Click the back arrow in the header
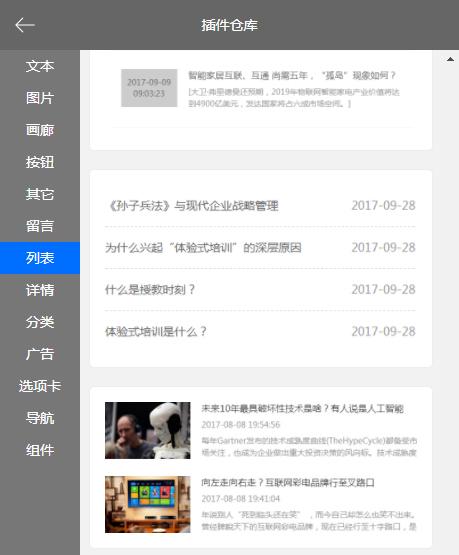The width and height of the screenshot is (459, 555). pyautogui.click(x=25, y=25)
